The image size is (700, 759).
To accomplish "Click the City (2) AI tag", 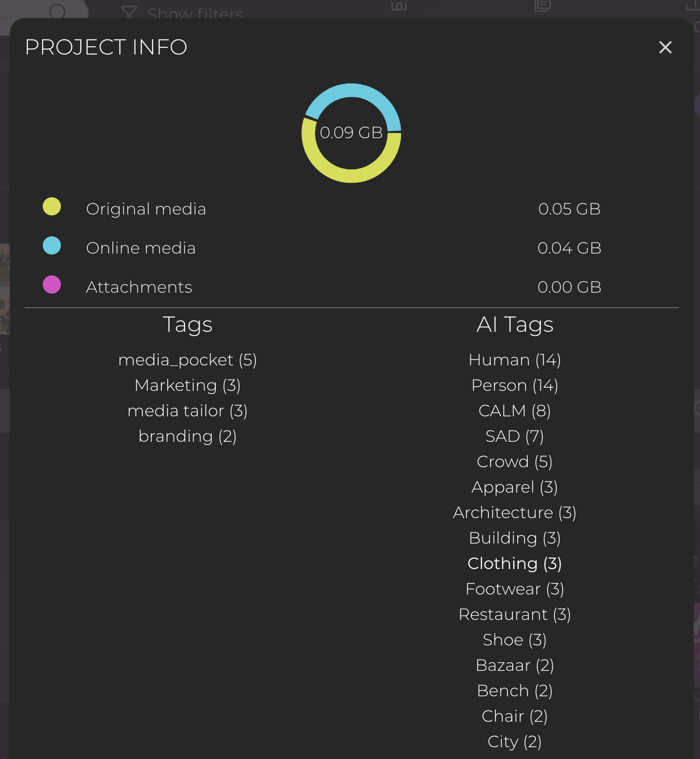I will 515,742.
